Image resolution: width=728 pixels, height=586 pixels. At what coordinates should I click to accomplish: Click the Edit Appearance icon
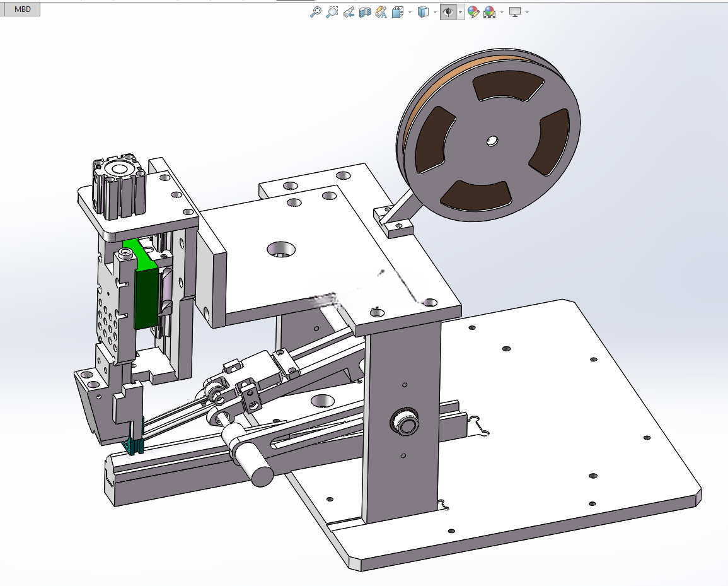473,12
